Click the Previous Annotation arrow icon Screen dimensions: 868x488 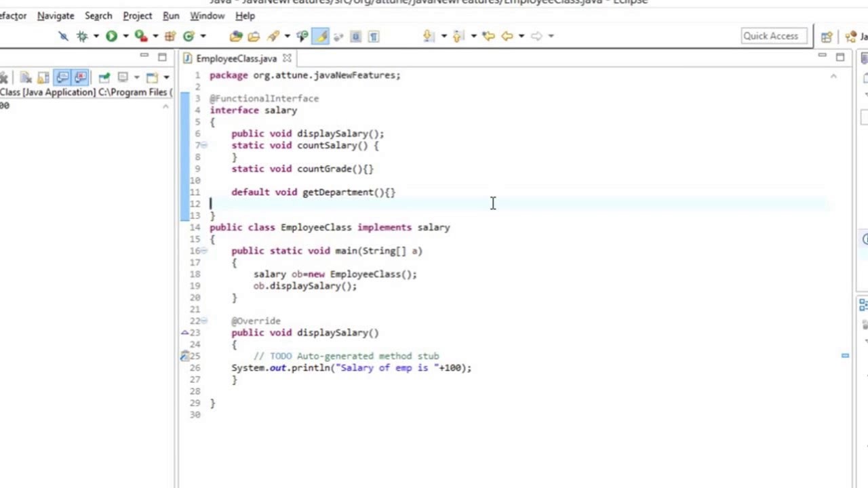[x=458, y=36]
